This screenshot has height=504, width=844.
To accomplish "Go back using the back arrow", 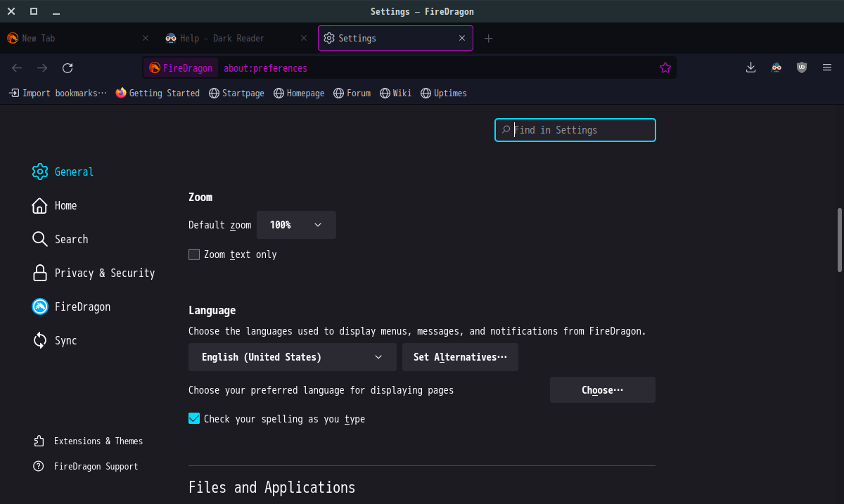I will pos(17,68).
